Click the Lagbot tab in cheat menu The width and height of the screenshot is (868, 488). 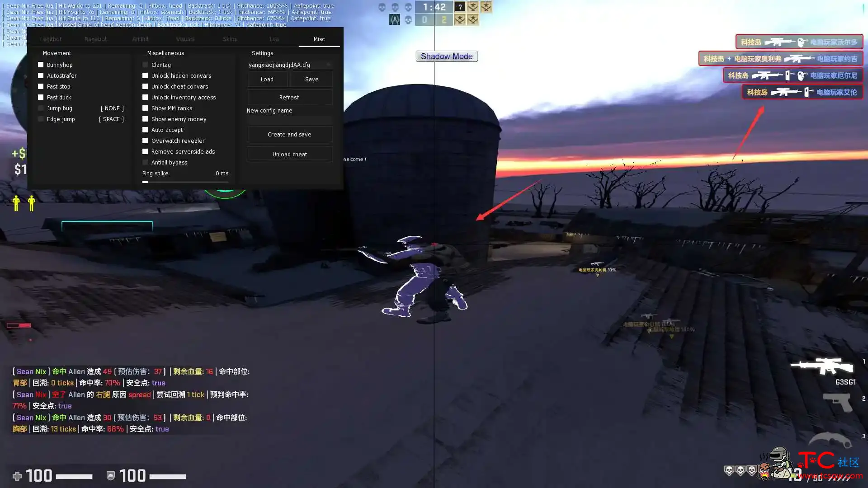click(x=50, y=39)
